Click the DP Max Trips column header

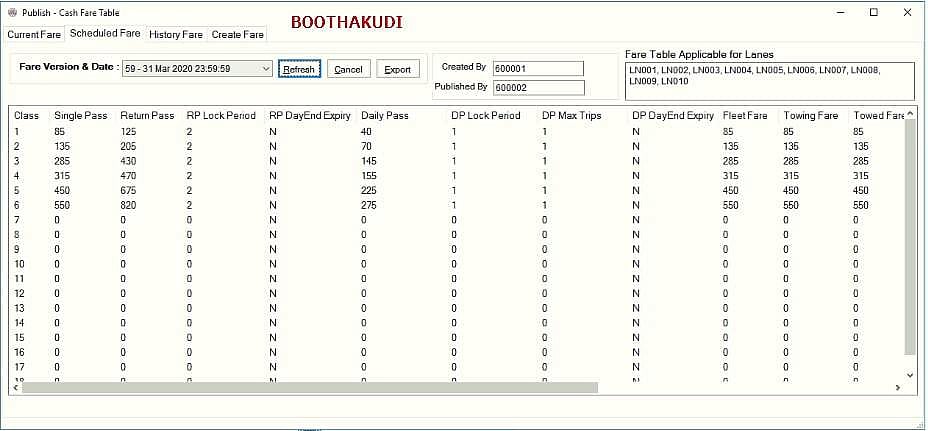click(572, 116)
